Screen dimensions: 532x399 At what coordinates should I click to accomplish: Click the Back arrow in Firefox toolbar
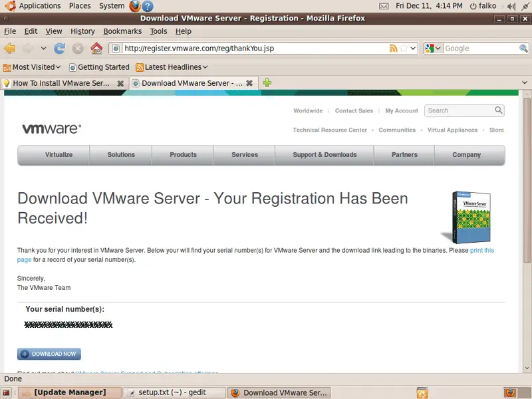[9, 49]
